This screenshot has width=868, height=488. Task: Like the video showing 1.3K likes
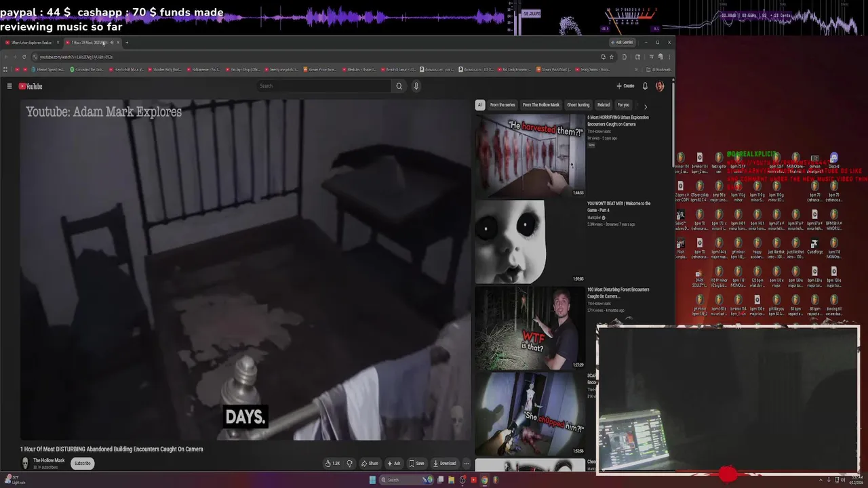coord(332,464)
